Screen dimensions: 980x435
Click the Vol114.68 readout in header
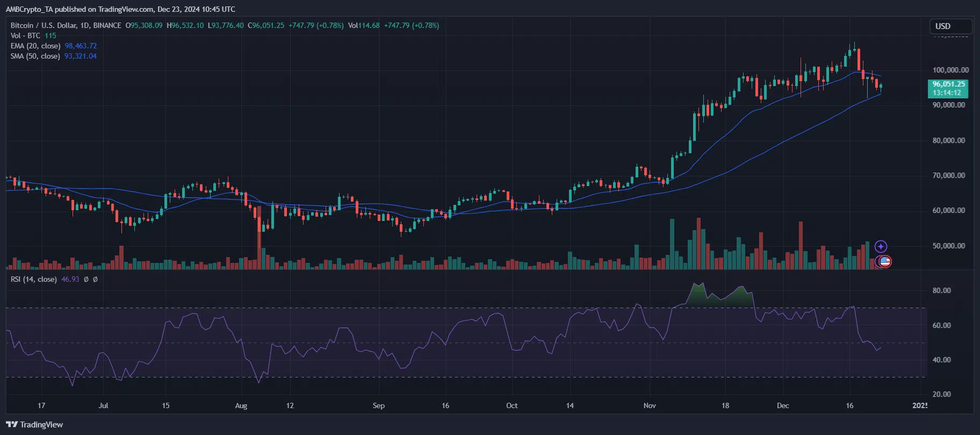[x=364, y=25]
